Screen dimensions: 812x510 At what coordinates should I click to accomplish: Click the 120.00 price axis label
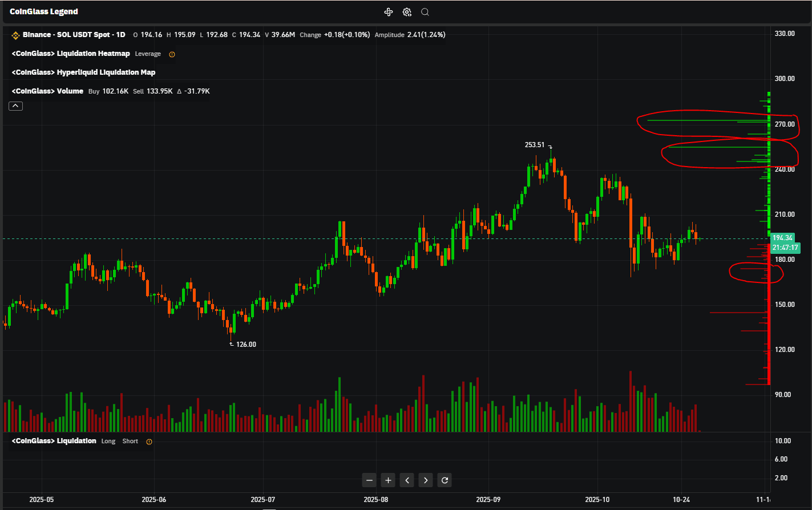tap(785, 350)
